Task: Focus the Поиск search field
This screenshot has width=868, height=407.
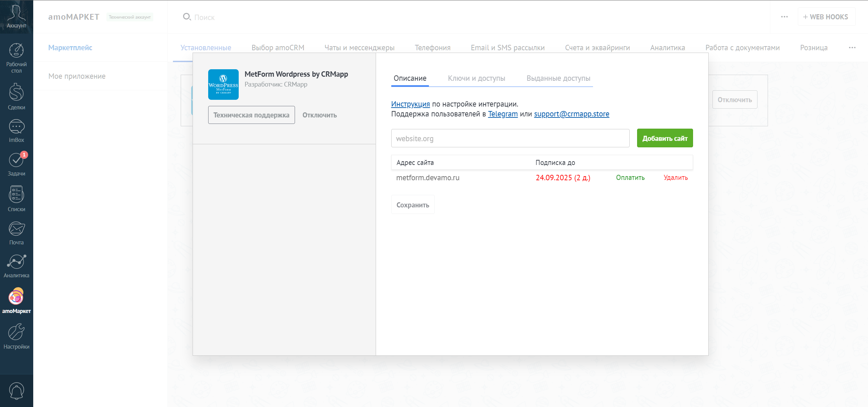Action: tap(204, 17)
